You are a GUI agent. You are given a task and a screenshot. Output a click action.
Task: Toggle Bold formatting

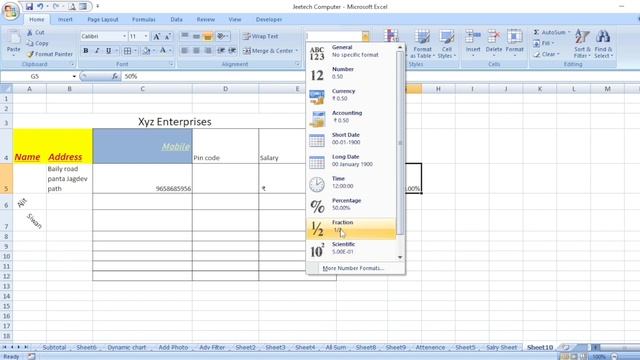click(x=86, y=51)
